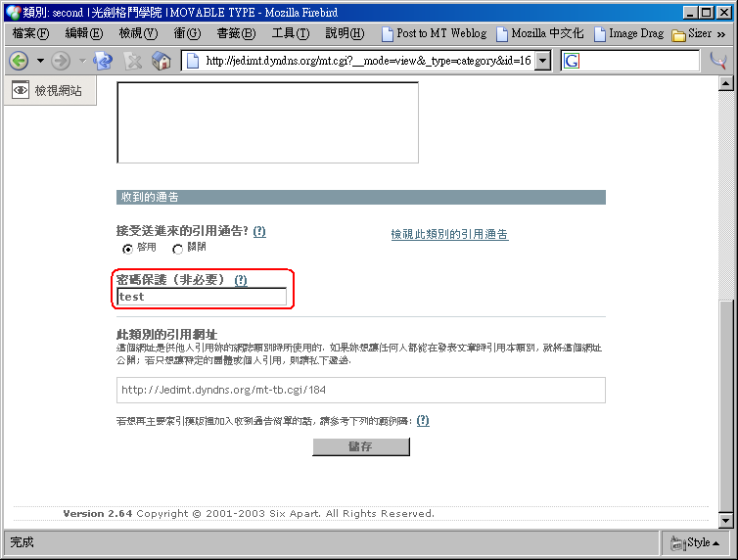Maximize the Firebird window
This screenshot has height=560, width=738.
[x=707, y=12]
